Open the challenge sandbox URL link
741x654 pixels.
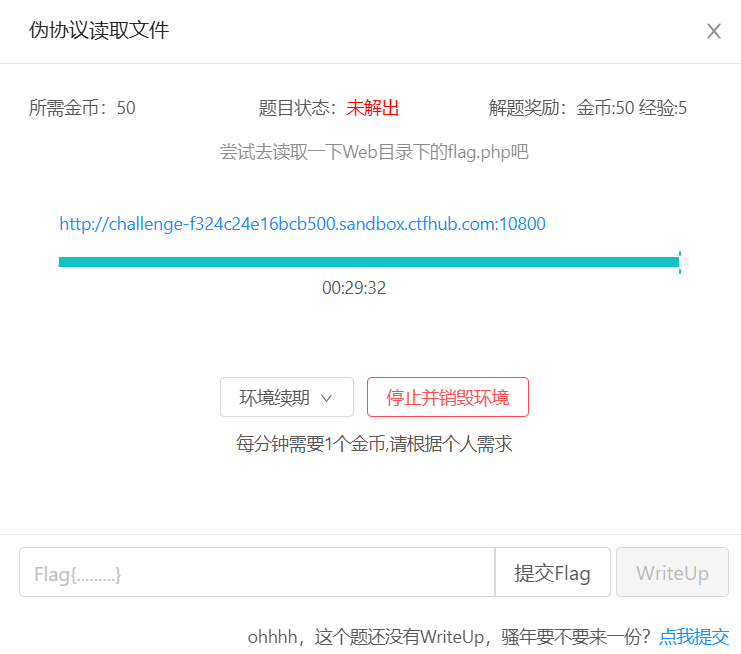click(302, 224)
